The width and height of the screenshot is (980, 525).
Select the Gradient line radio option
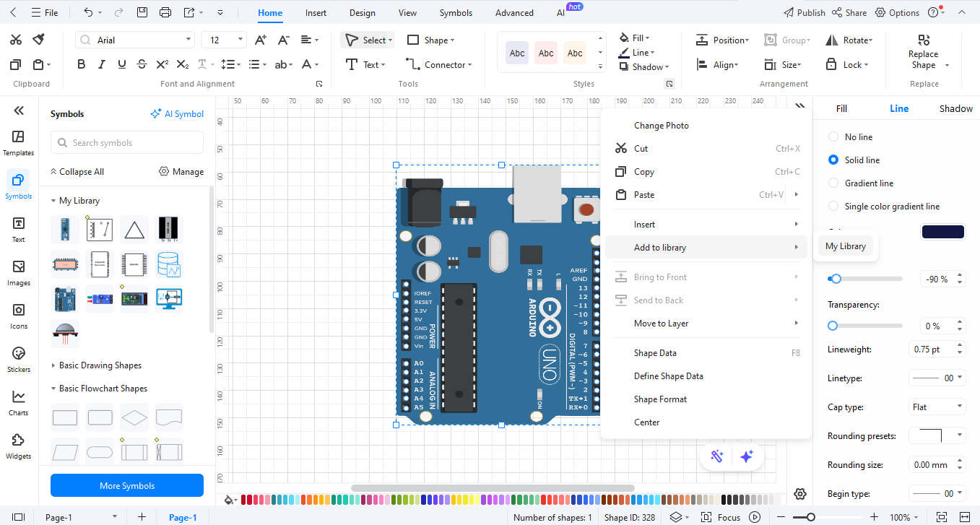tap(833, 183)
